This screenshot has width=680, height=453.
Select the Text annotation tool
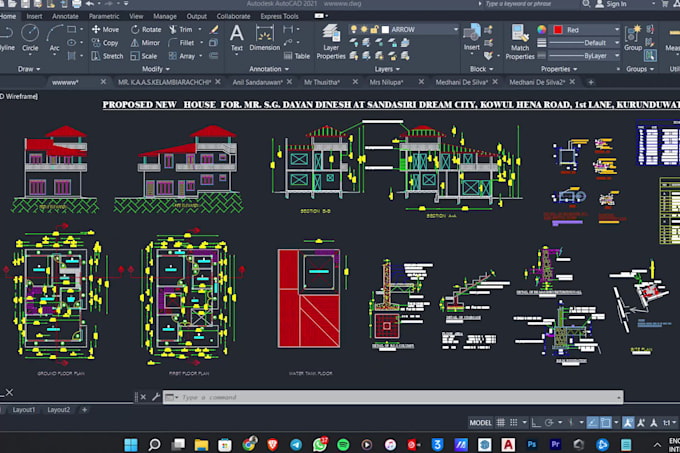point(237,38)
